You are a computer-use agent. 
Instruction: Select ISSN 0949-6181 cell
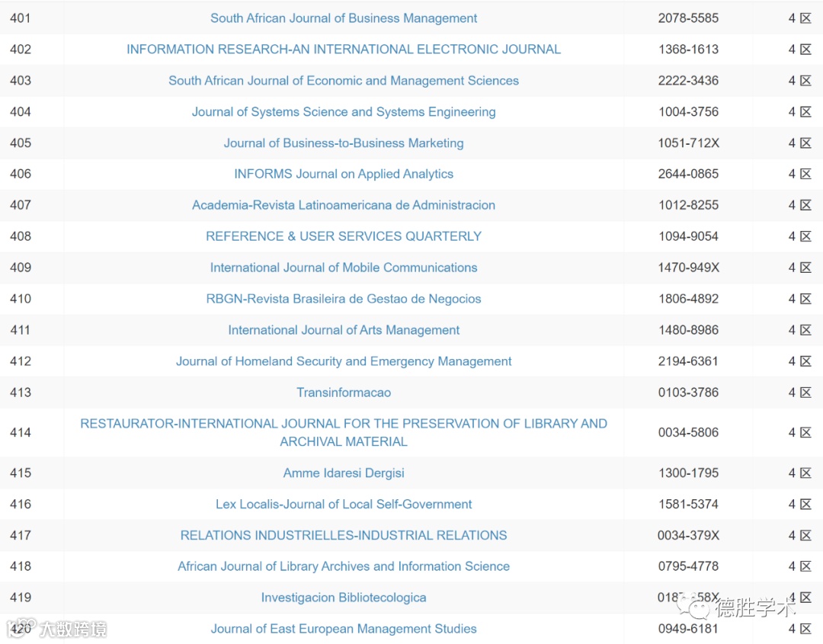pos(688,629)
